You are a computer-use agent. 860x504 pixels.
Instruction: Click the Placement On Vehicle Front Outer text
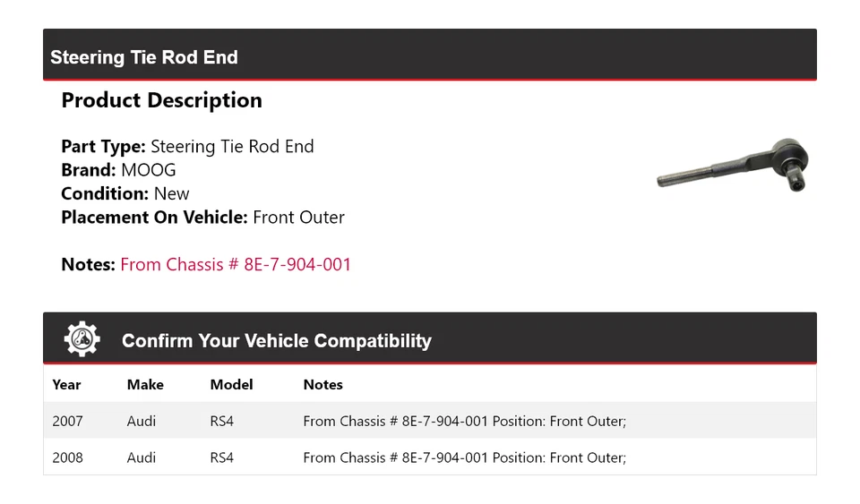pos(202,217)
